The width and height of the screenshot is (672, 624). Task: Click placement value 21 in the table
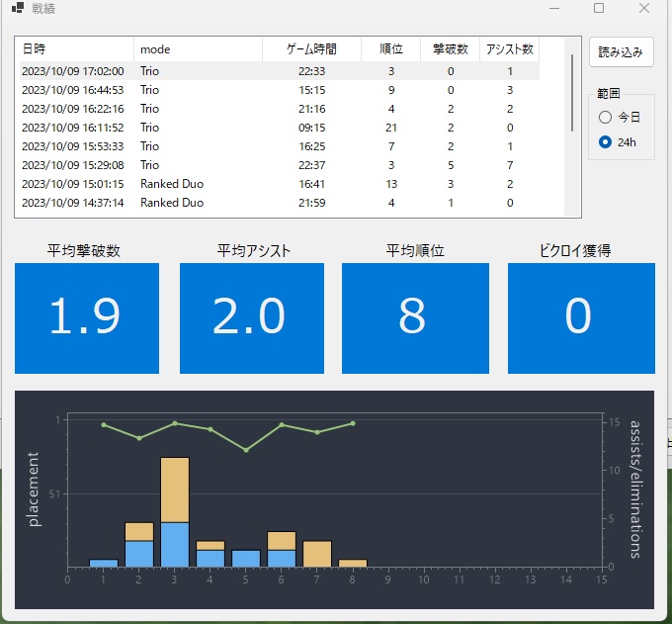coord(391,128)
